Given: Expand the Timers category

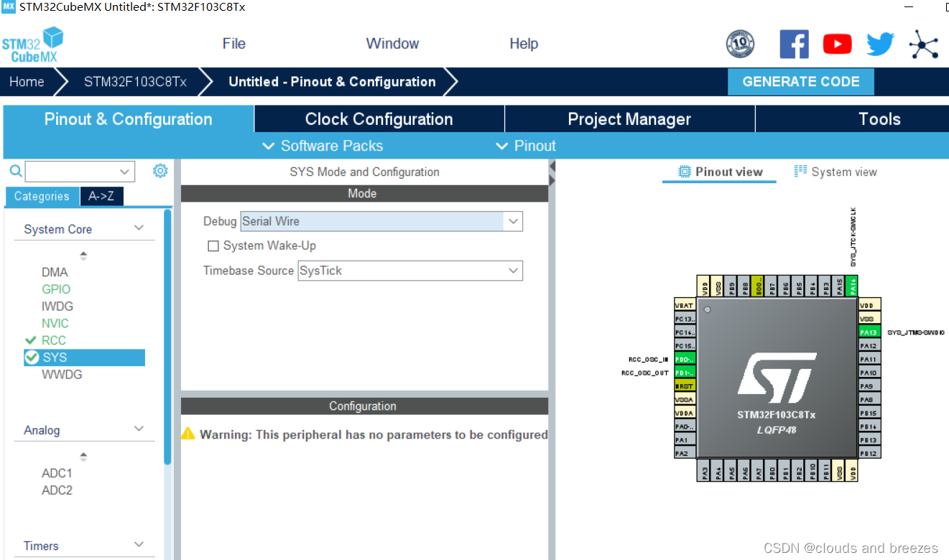Looking at the screenshot, I should point(139,545).
